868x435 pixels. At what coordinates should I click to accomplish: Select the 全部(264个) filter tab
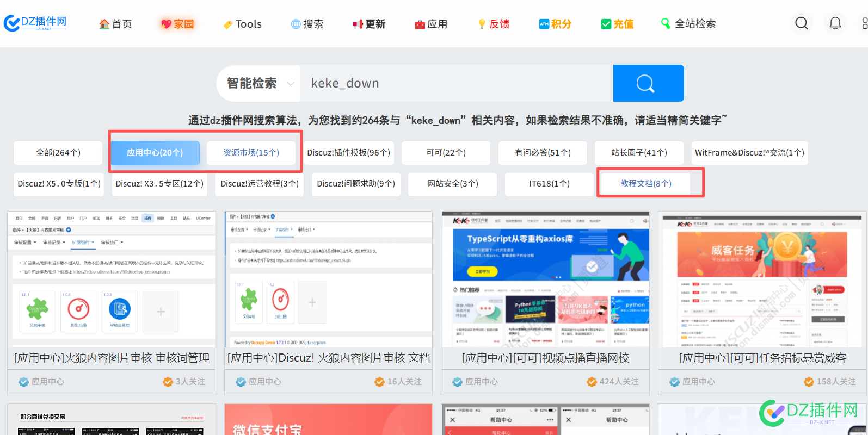pyautogui.click(x=58, y=153)
